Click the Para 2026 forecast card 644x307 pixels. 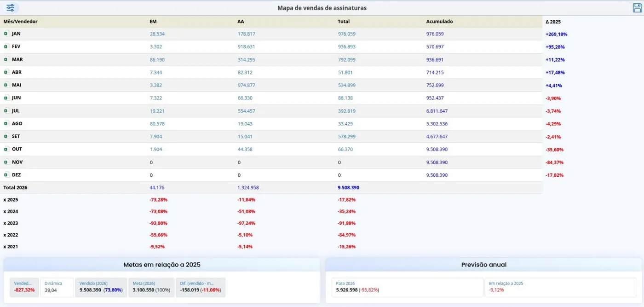pyautogui.click(x=407, y=287)
